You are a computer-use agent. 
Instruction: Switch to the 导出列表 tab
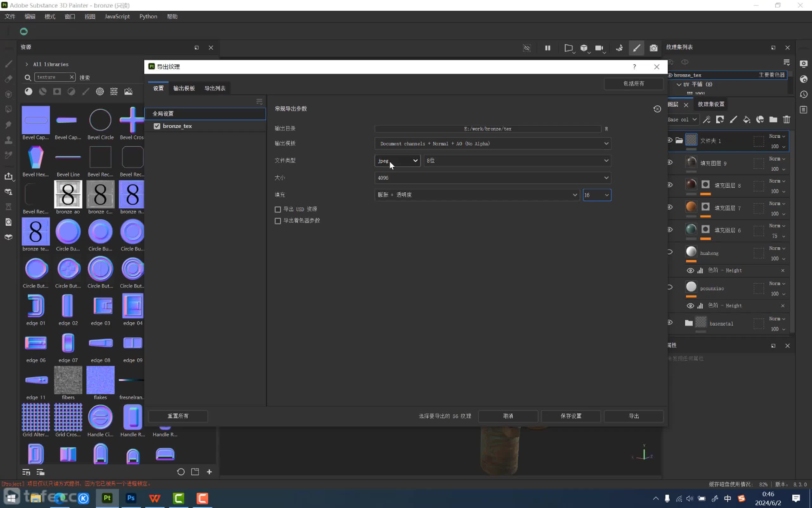click(x=215, y=88)
